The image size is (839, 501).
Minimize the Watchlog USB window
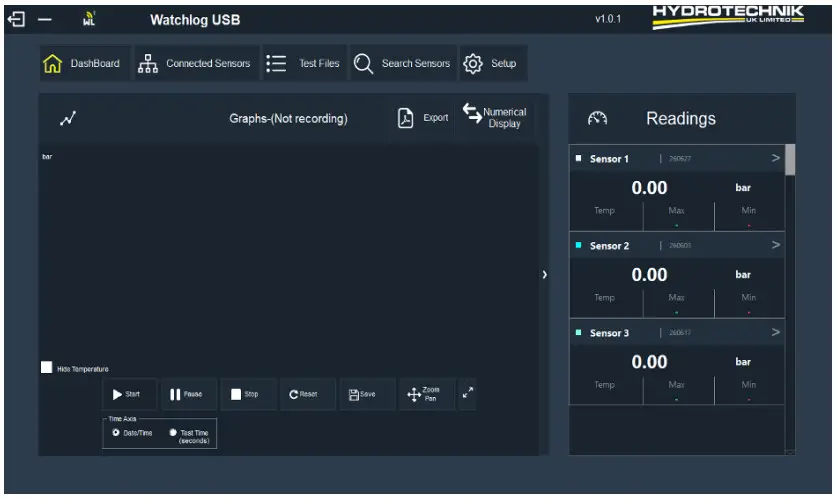tap(45, 20)
